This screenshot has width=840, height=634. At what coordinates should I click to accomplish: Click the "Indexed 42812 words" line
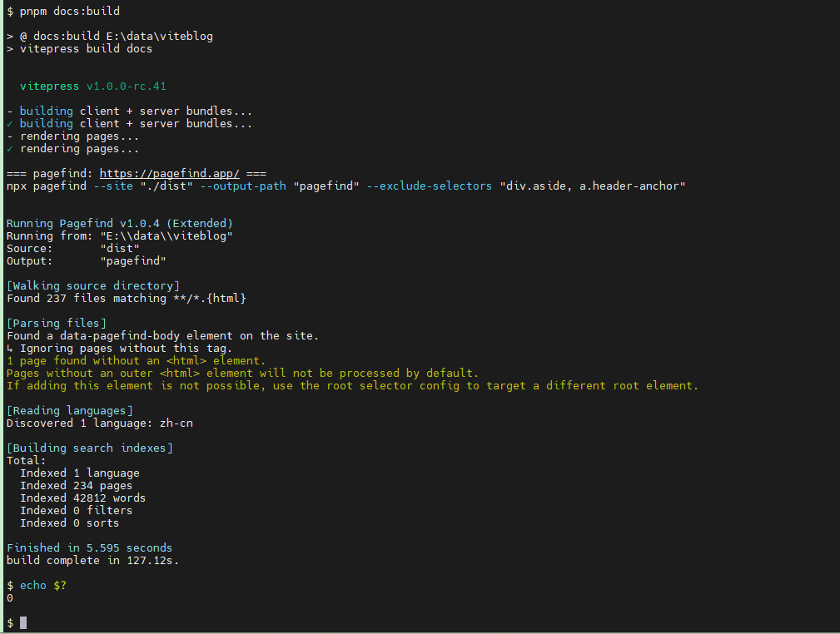(82, 498)
